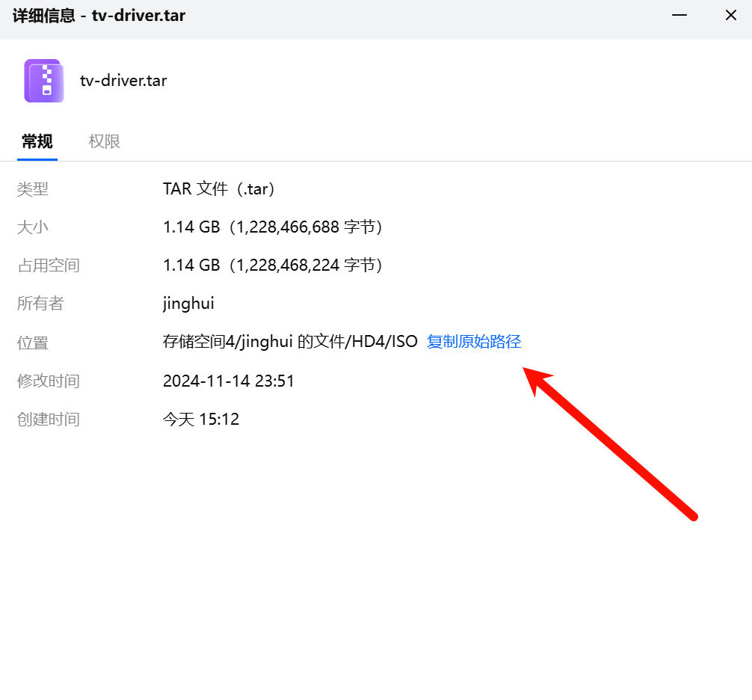Click the 类型 field label
The height and width of the screenshot is (700, 752).
pyautogui.click(x=33, y=189)
